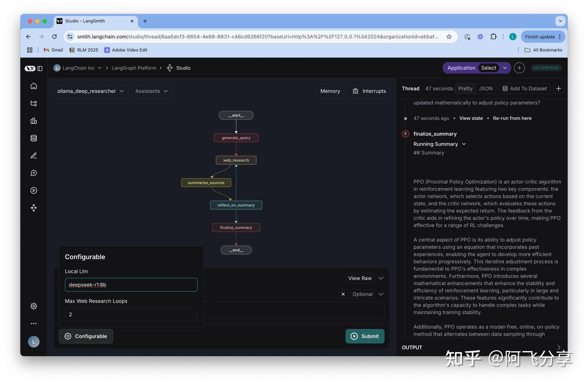Screen dimensions: 588x383
Task: Open the RLM 2025 bookmark
Action: (x=84, y=50)
